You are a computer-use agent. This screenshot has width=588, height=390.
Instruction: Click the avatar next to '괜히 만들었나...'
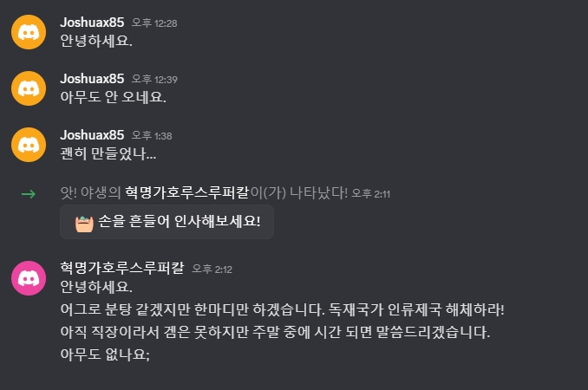(x=29, y=144)
